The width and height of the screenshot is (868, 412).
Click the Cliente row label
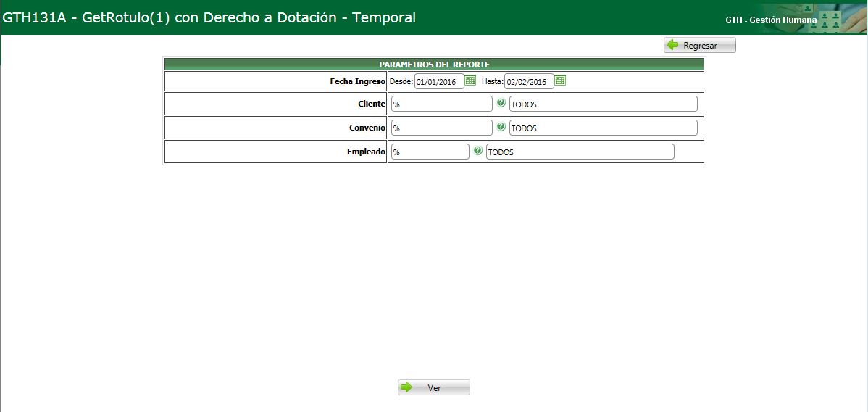pyautogui.click(x=372, y=104)
